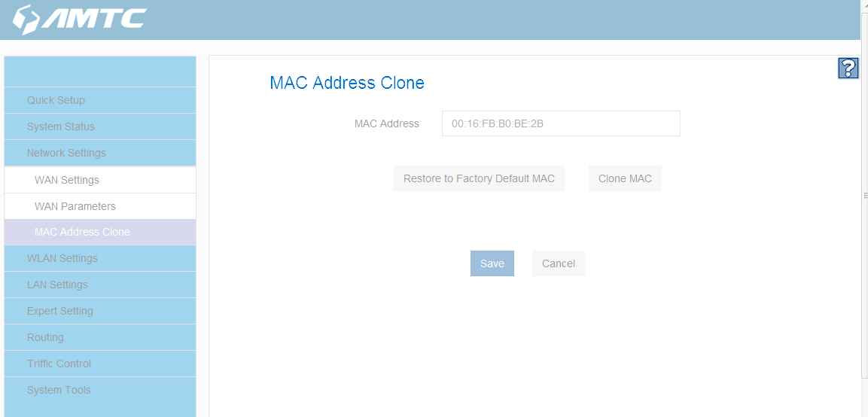Open WAN Settings submenu item

100,180
